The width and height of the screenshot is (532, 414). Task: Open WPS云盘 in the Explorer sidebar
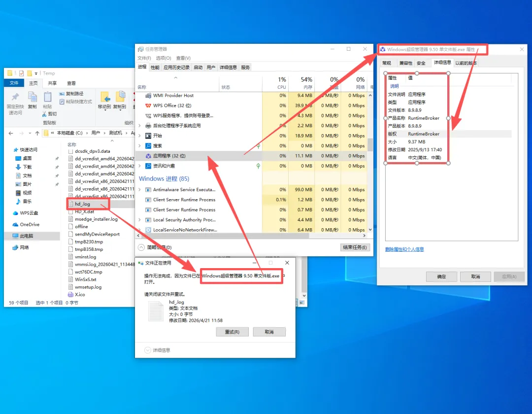[26, 213]
